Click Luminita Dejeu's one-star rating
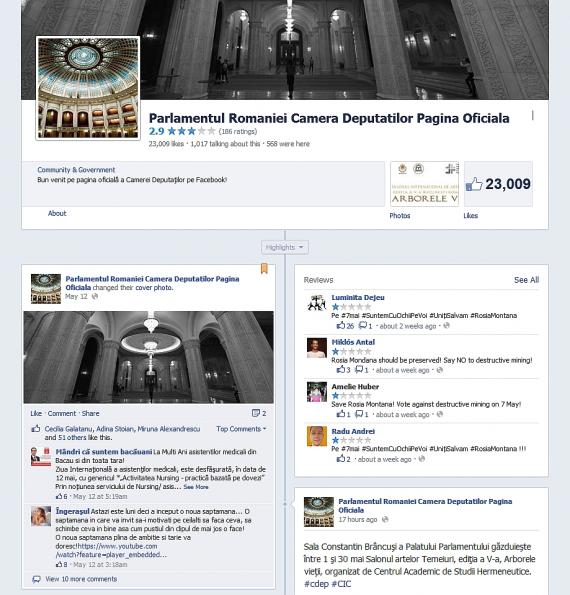Image resolution: width=570 pixels, height=595 pixels. click(351, 307)
